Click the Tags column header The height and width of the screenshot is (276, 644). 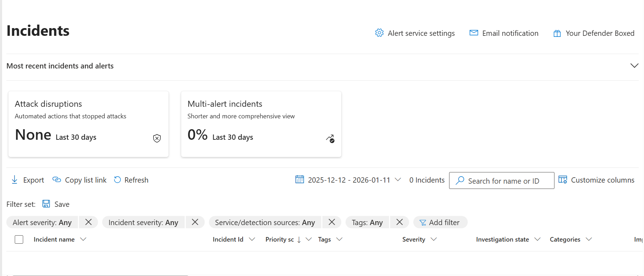coord(324,239)
